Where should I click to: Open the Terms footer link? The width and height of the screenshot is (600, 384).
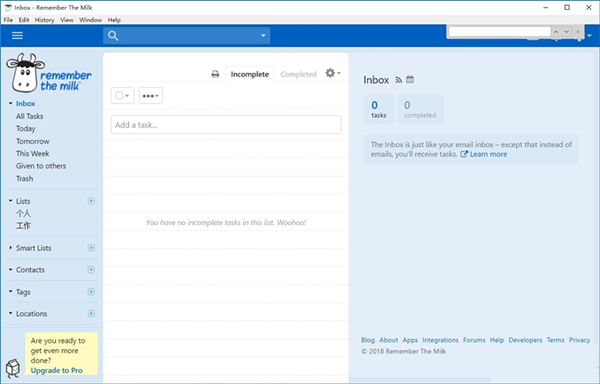[x=556, y=340]
